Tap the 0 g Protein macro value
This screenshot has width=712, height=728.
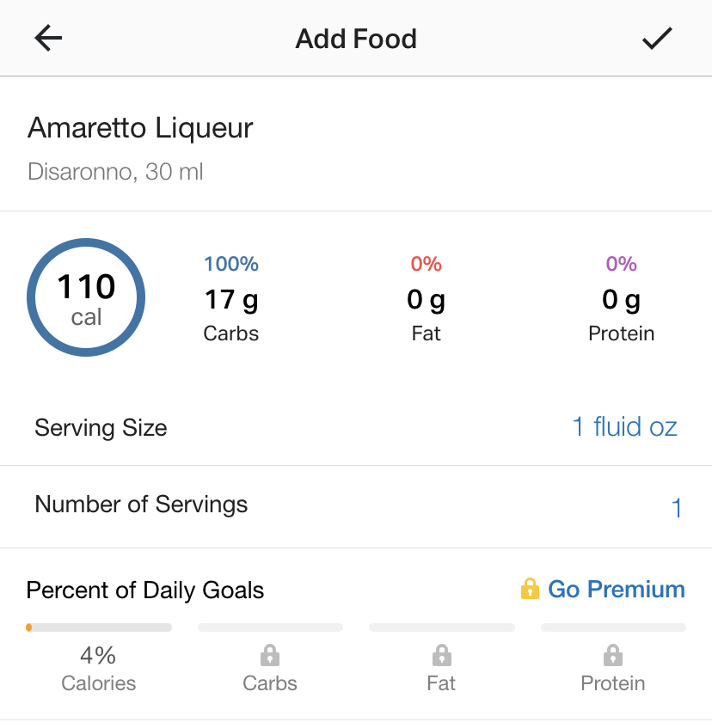pos(621,300)
